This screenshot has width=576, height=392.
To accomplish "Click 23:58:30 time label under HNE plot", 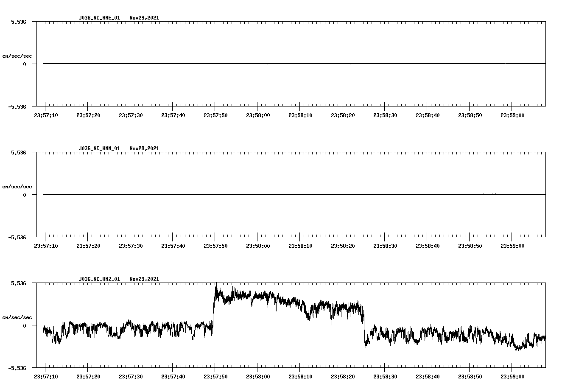I will pyautogui.click(x=385, y=115).
